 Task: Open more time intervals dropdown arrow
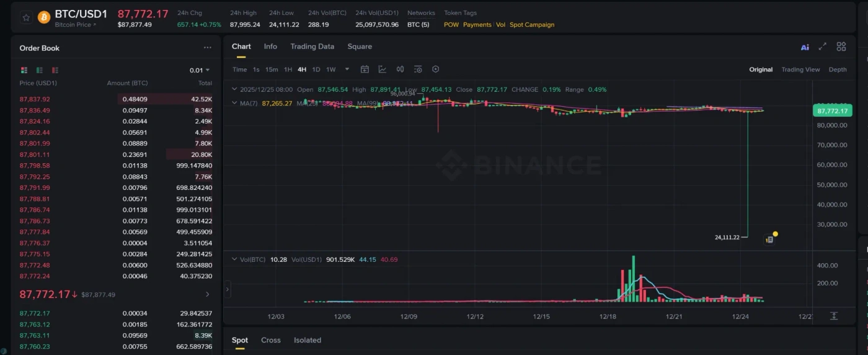347,70
